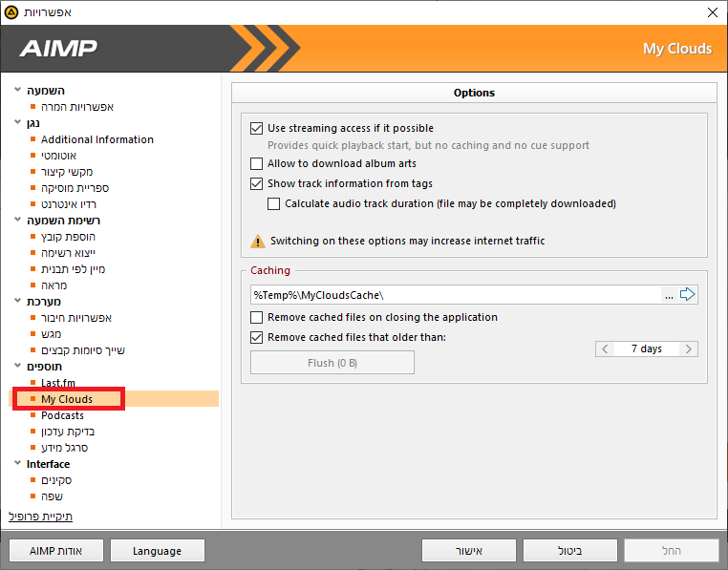Toggle Remove cached files that older than

(x=256, y=337)
